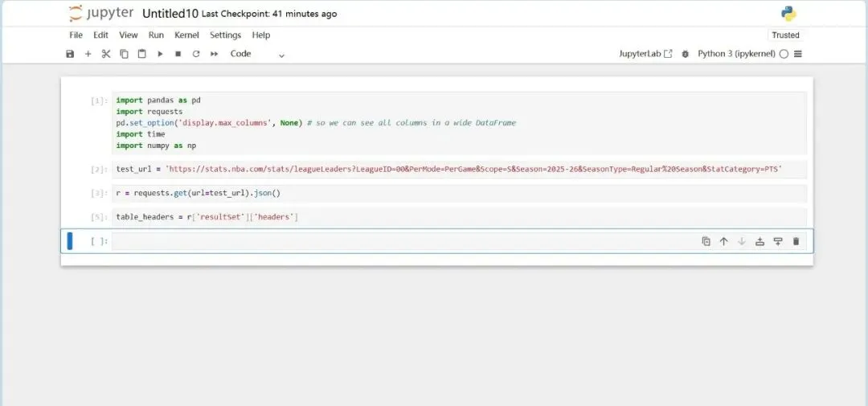Viewport: 868px width, 406px height.
Task: Open the File menu
Action: click(x=76, y=35)
